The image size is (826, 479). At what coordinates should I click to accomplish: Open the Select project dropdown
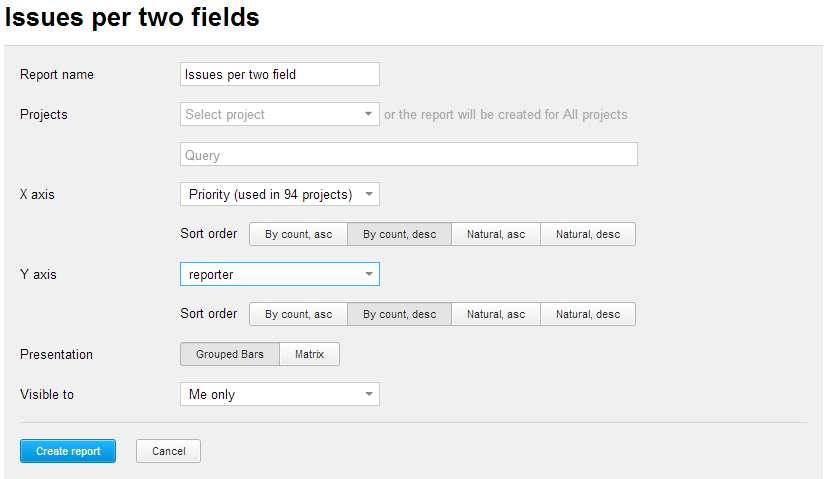point(270,114)
